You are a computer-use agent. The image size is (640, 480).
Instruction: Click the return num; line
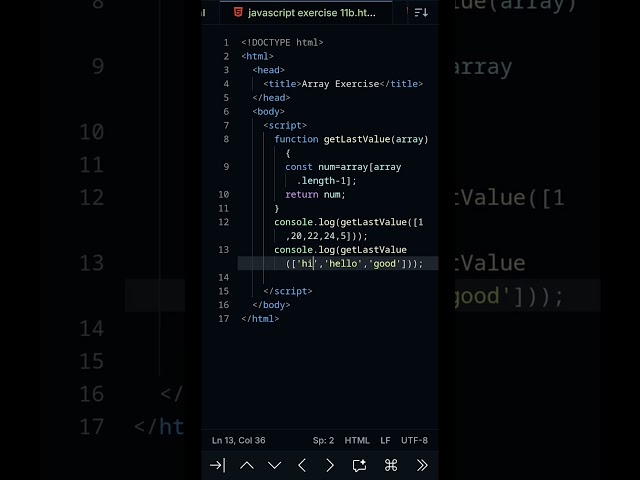point(315,195)
